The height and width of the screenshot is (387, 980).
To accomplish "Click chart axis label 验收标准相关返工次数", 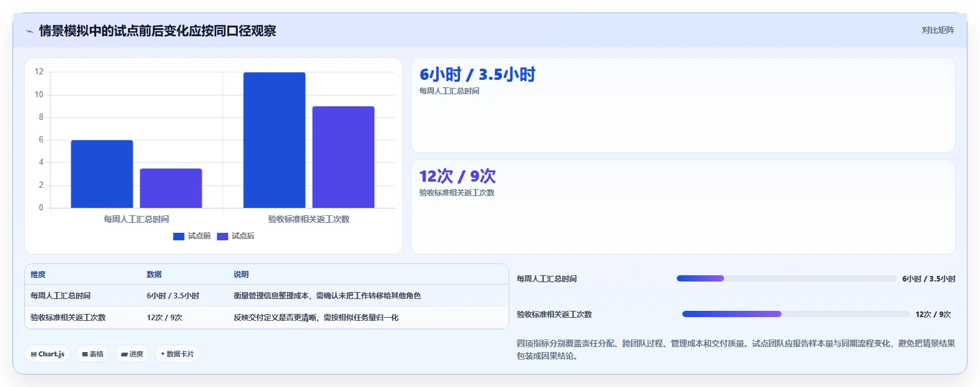I will point(309,219).
